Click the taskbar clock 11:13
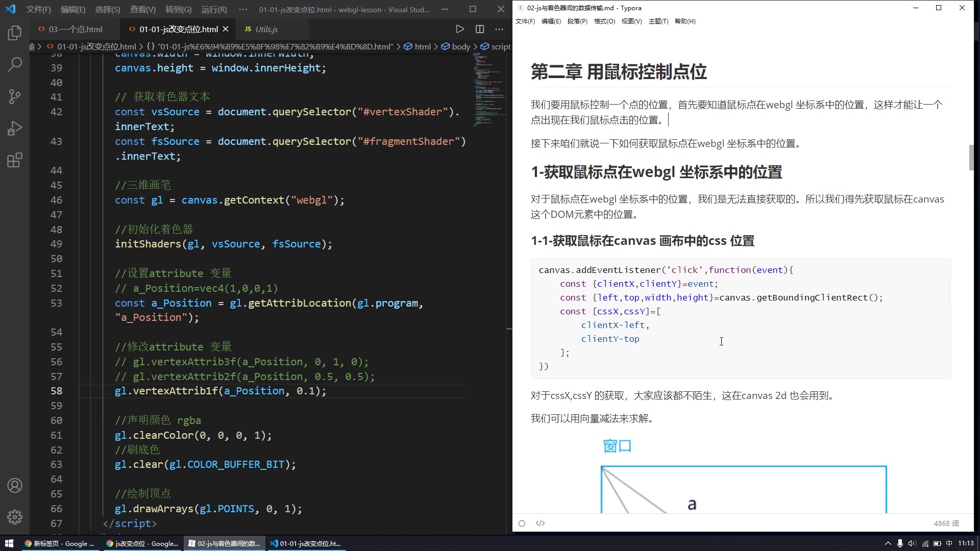980x551 pixels. coord(966,543)
